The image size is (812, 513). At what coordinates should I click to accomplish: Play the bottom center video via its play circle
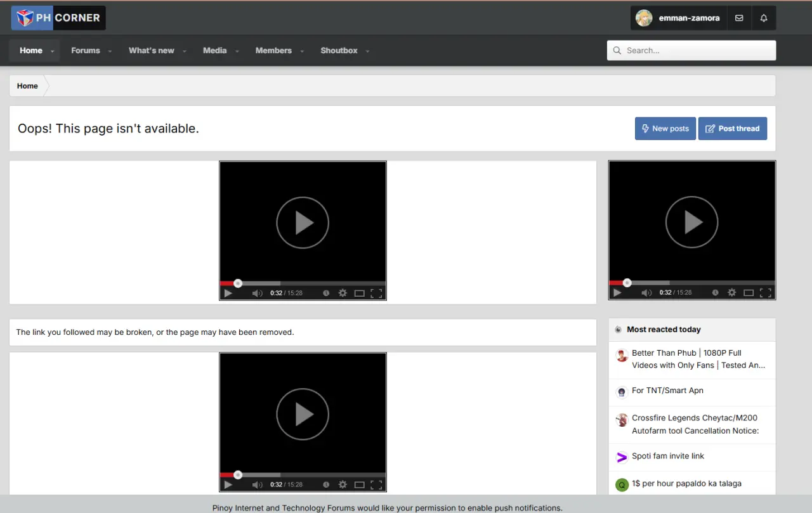point(303,415)
